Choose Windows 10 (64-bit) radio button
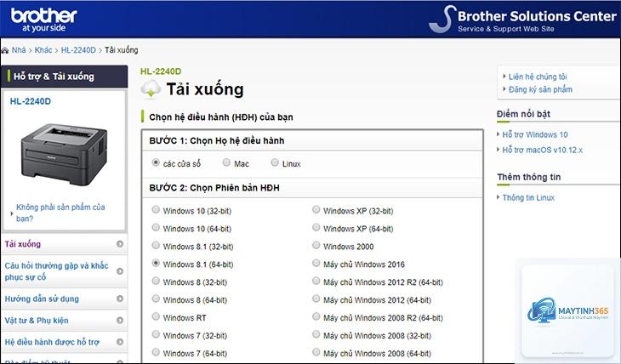This screenshot has width=621, height=364. point(156,227)
